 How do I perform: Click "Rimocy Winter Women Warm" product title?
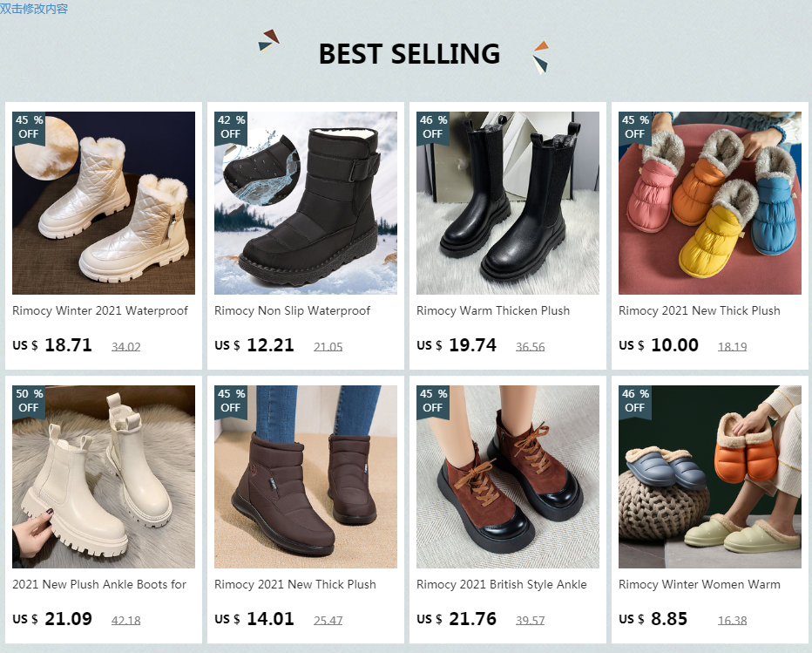[700, 584]
